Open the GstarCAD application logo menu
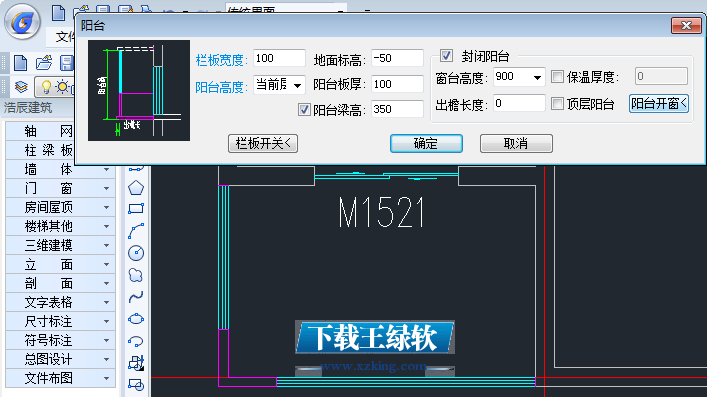This screenshot has width=707, height=397. 22,21
